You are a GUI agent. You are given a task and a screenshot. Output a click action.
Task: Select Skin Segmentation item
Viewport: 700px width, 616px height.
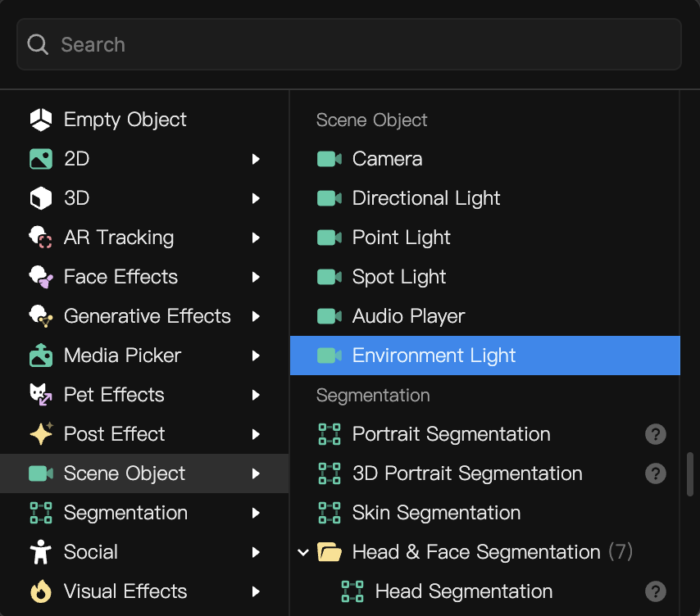click(x=484, y=513)
